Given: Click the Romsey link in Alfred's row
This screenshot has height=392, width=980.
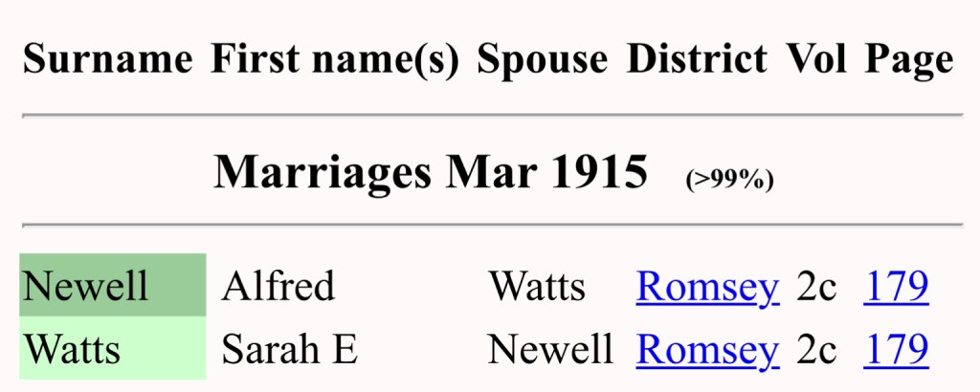Looking at the screenshot, I should click(x=706, y=286).
